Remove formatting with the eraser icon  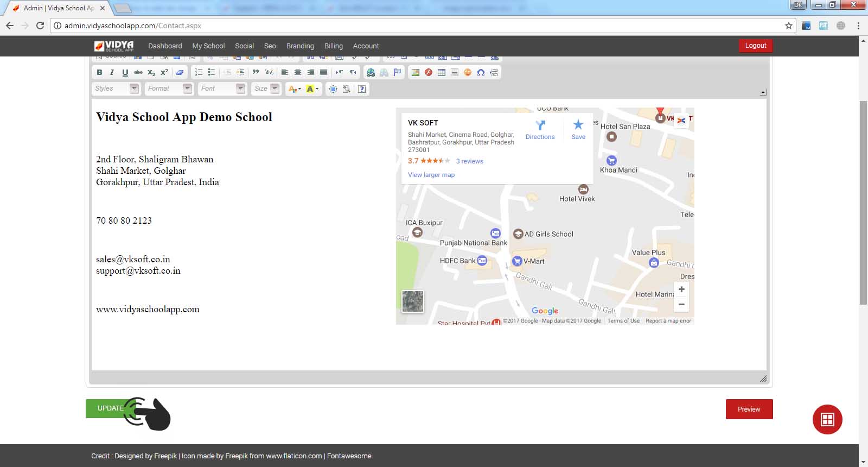pyautogui.click(x=180, y=72)
